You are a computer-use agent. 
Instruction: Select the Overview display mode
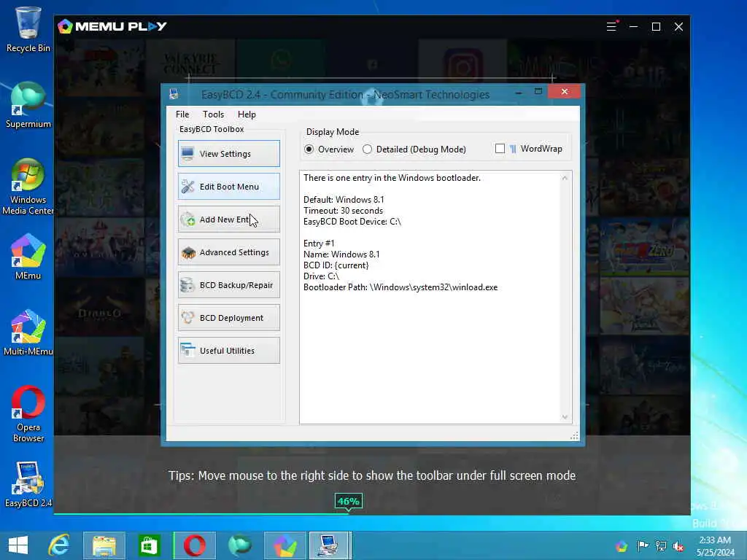tap(329, 149)
